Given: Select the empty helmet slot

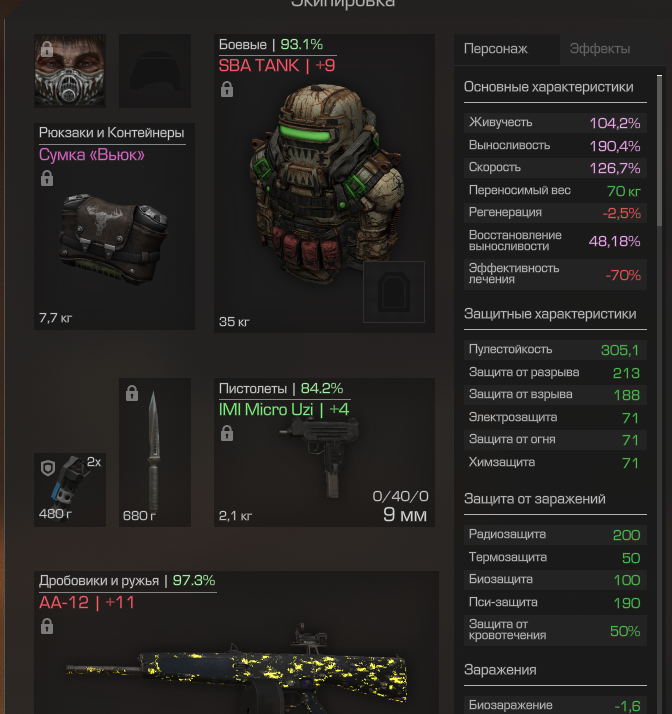Looking at the screenshot, I should [x=155, y=71].
